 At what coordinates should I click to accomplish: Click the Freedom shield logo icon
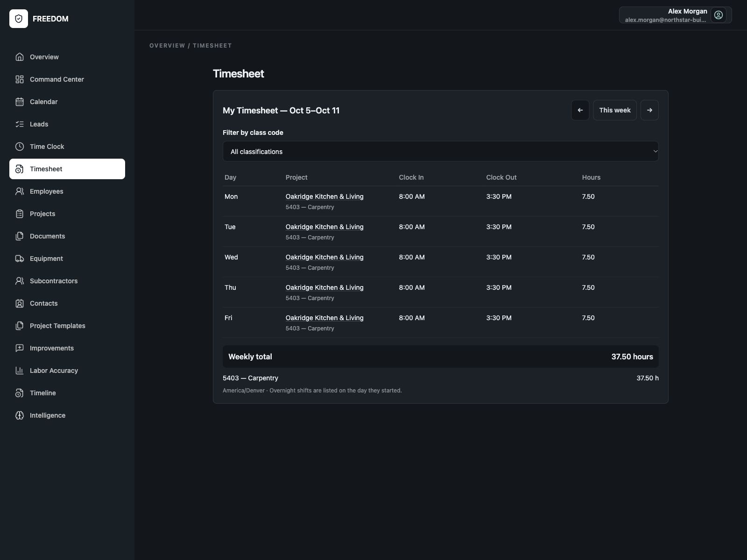coord(19,19)
